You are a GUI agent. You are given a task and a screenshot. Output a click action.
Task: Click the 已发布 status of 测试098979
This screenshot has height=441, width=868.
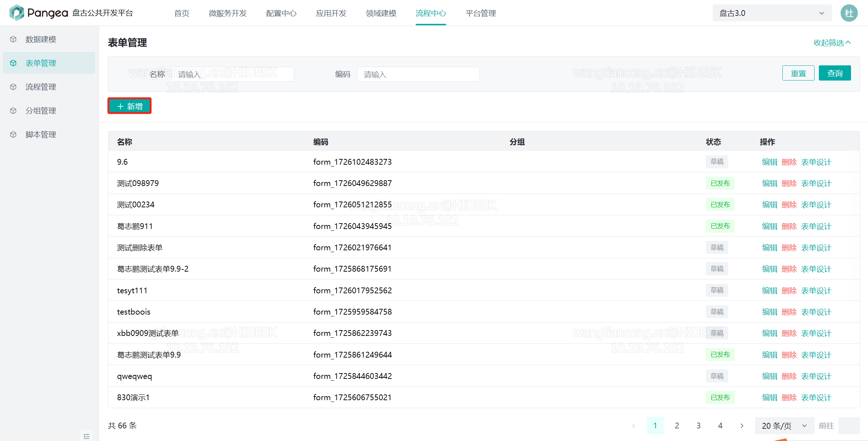point(720,183)
